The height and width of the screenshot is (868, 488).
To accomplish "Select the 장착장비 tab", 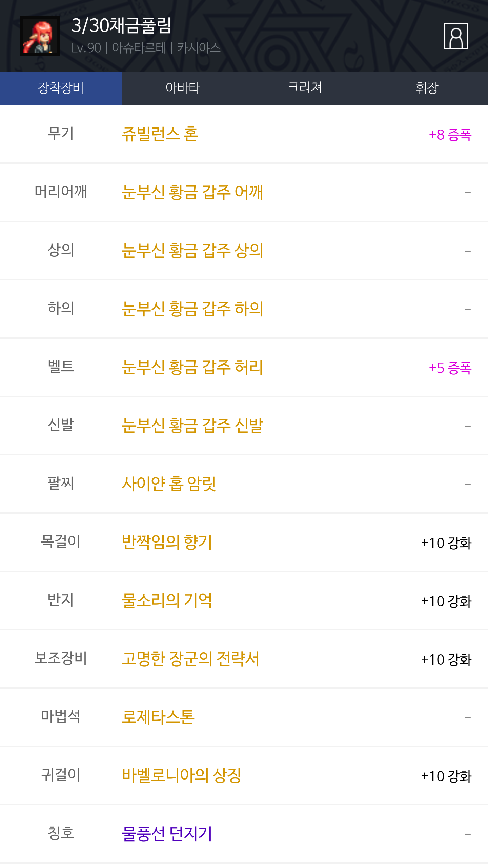I will (x=61, y=88).
